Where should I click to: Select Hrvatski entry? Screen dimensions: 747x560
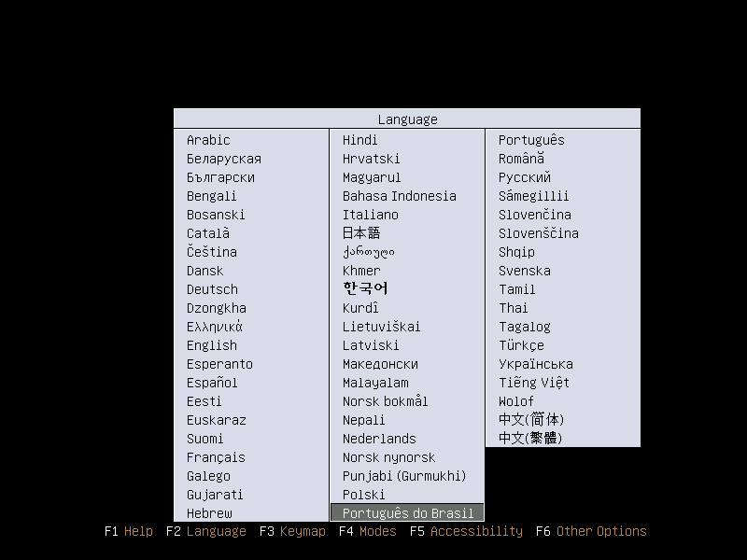tap(371, 159)
